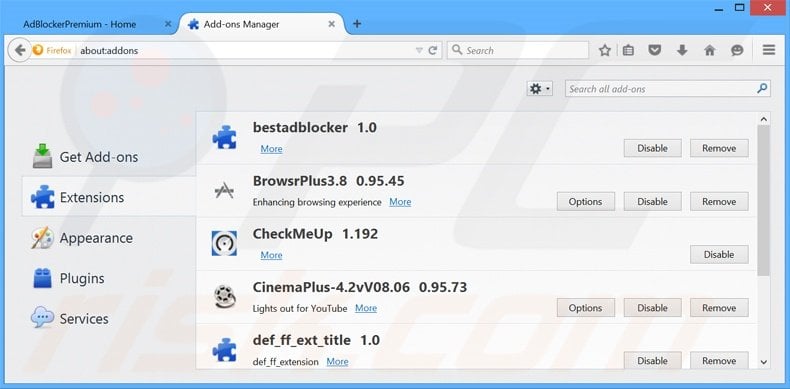Open More link for CheckMeUp

coord(271,255)
